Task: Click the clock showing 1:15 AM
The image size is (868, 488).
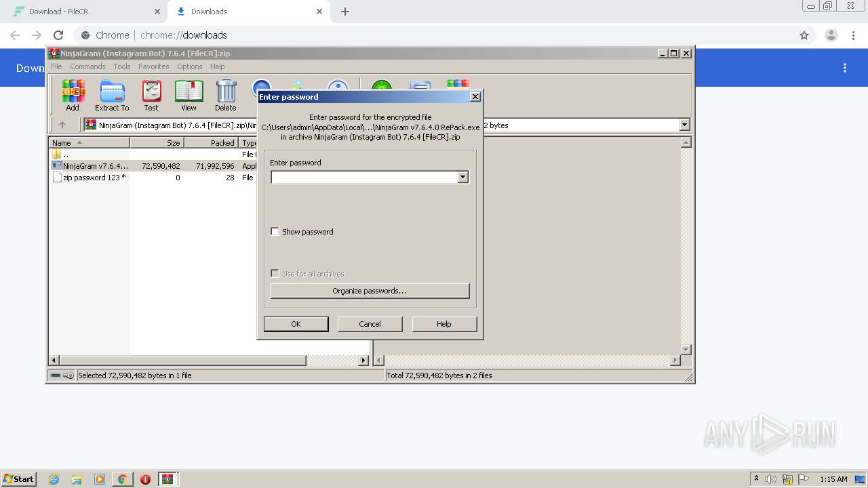Action: point(833,479)
